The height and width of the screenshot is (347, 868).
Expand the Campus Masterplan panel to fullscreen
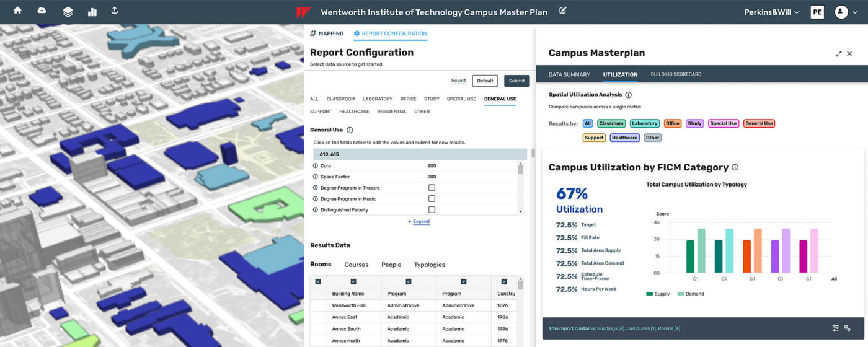[x=838, y=54]
